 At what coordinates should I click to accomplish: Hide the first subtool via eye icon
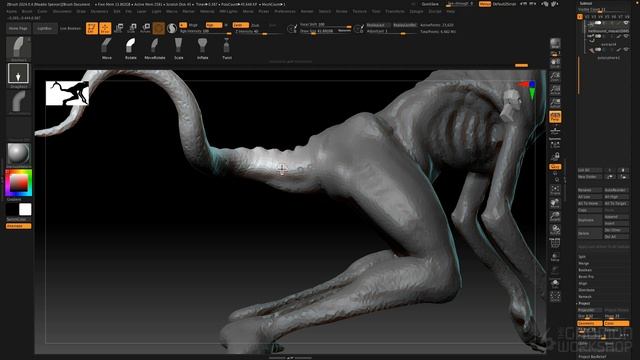[x=626, y=23]
